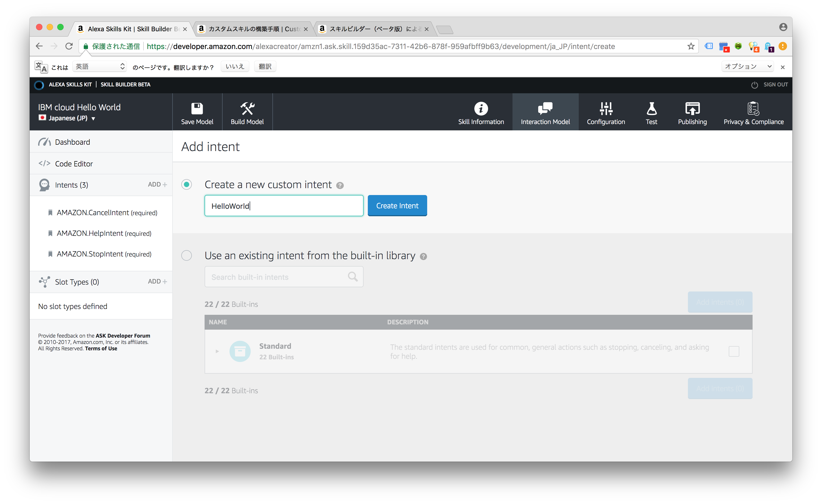The height and width of the screenshot is (504, 822).
Task: Click the HelloWorld intent name field
Action: pyautogui.click(x=284, y=206)
